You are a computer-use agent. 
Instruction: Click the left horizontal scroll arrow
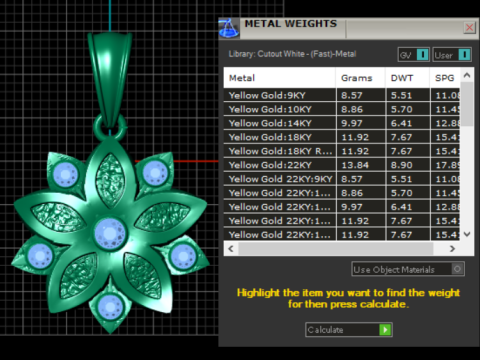pos(231,249)
